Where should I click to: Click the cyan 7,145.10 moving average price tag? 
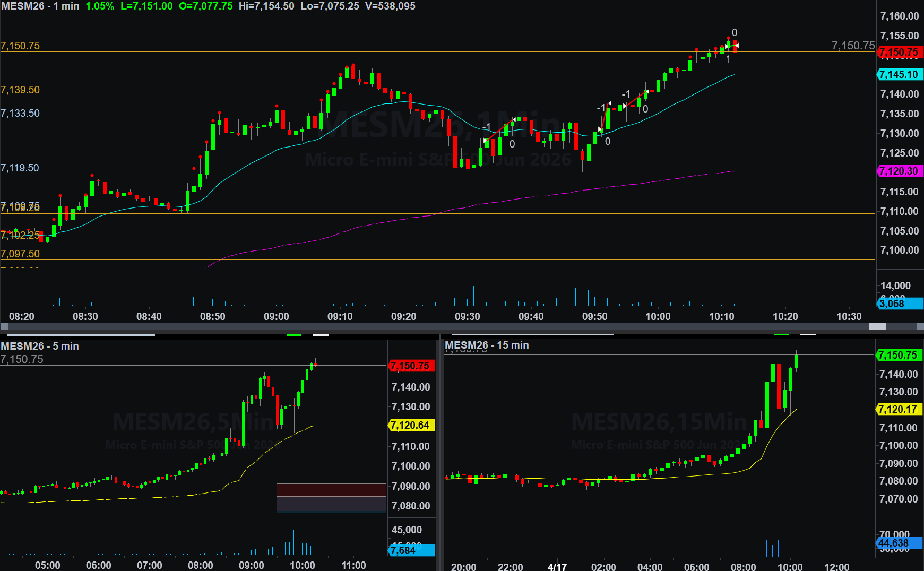(900, 75)
